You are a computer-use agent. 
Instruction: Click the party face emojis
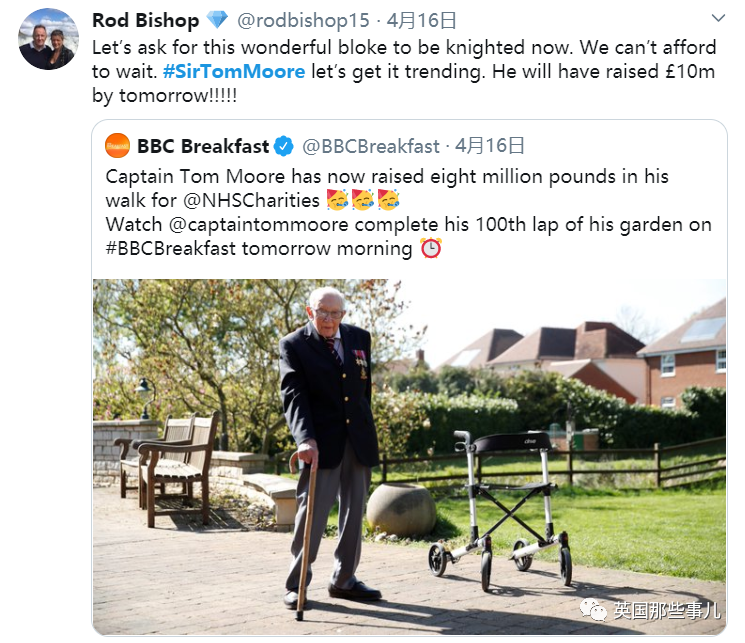point(363,200)
